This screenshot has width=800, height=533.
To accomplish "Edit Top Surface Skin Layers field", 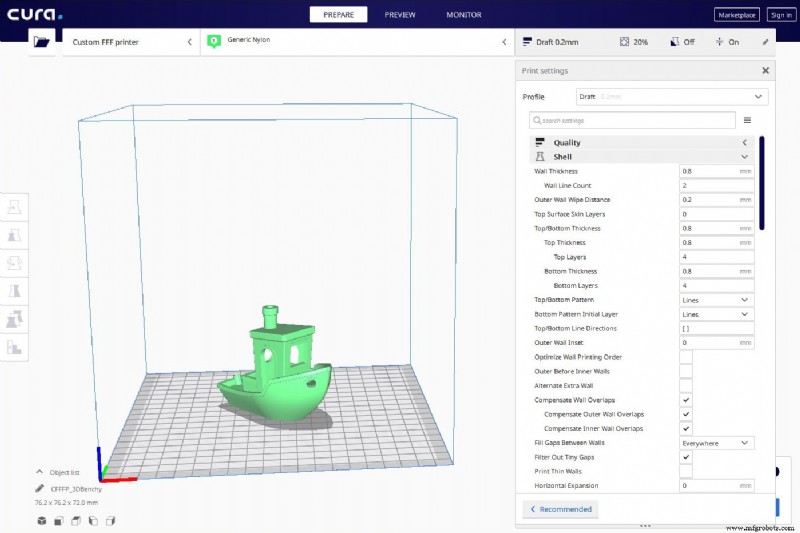I will [x=716, y=214].
